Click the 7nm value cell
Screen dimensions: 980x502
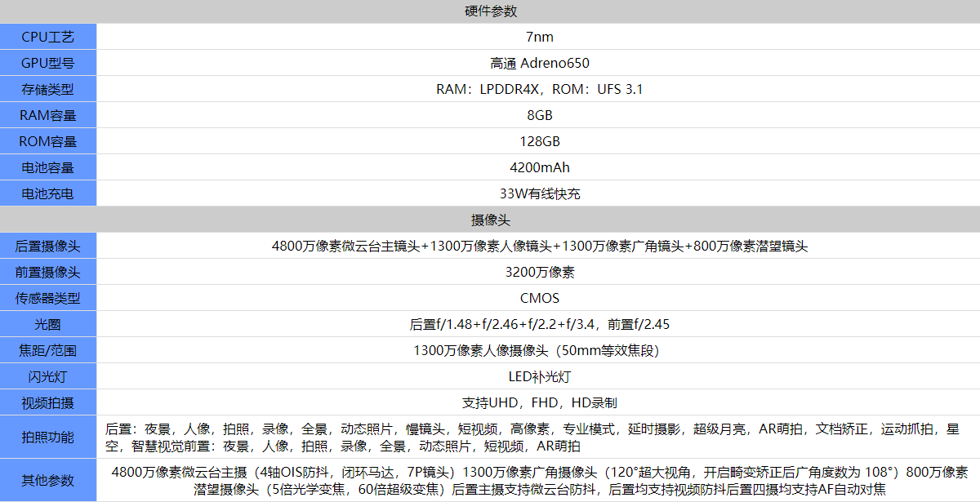pos(539,37)
